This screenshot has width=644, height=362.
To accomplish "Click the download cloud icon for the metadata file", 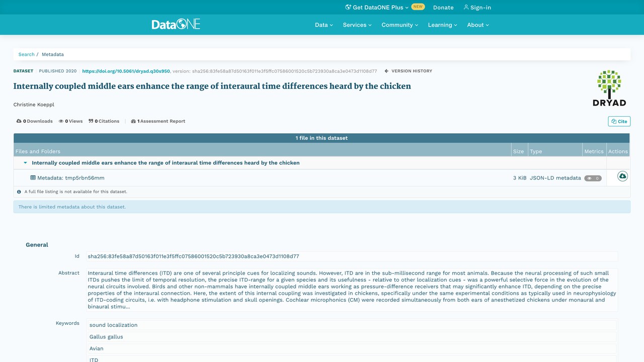I will point(622,176).
